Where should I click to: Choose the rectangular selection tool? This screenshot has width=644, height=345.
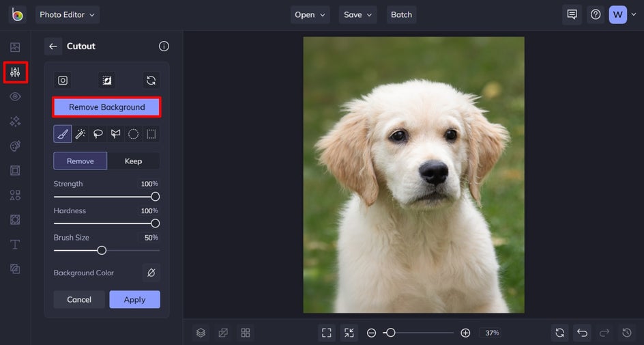pos(151,134)
